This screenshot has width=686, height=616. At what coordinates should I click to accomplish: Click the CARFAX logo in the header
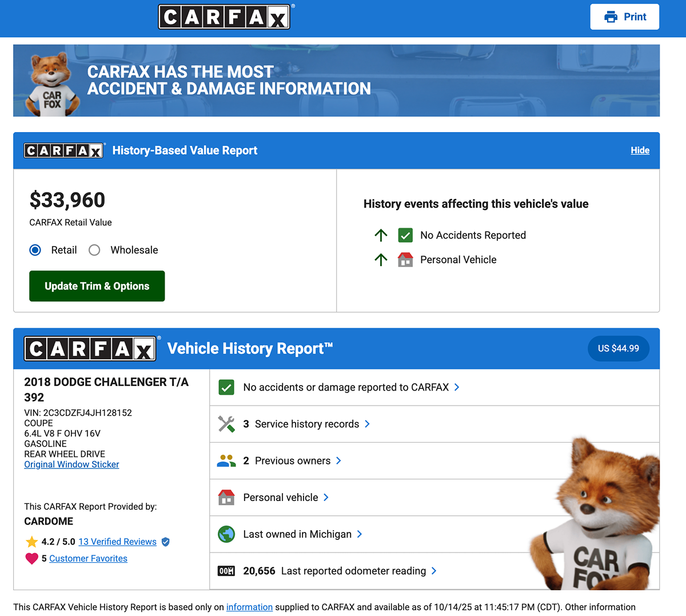[224, 17]
